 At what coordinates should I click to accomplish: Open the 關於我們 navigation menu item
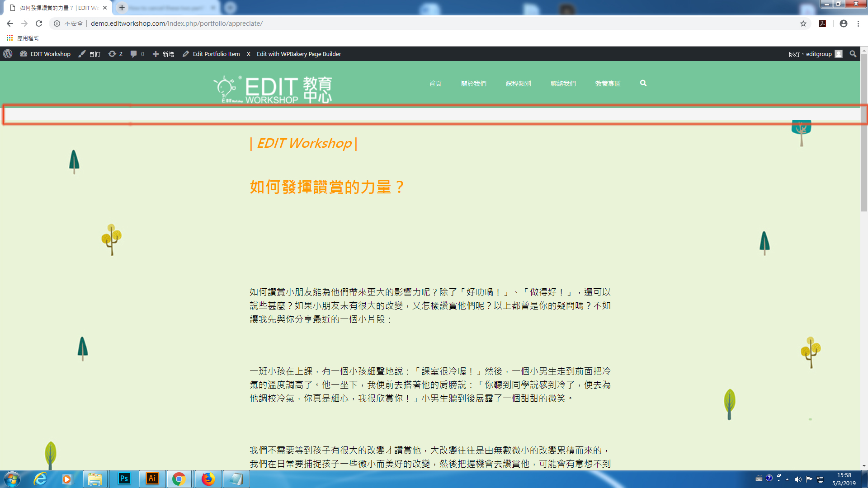click(473, 84)
